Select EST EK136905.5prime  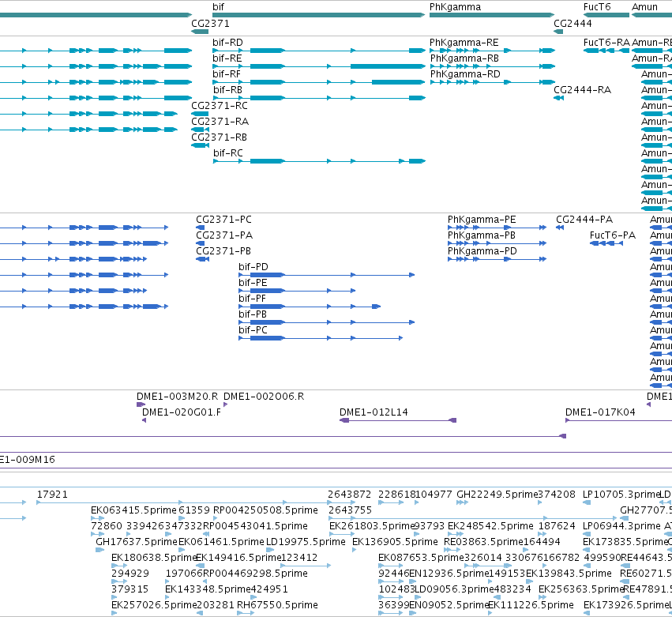354,550
